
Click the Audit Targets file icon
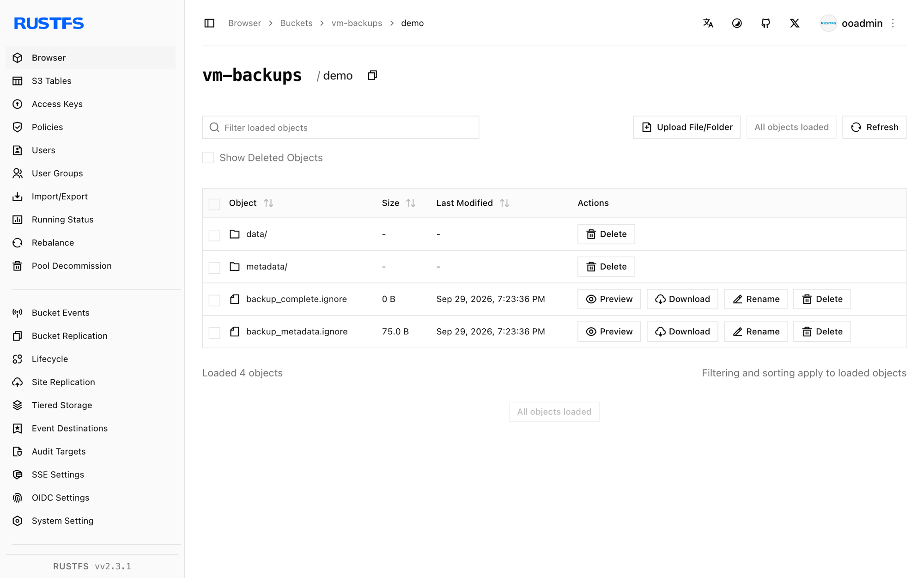[18, 452]
